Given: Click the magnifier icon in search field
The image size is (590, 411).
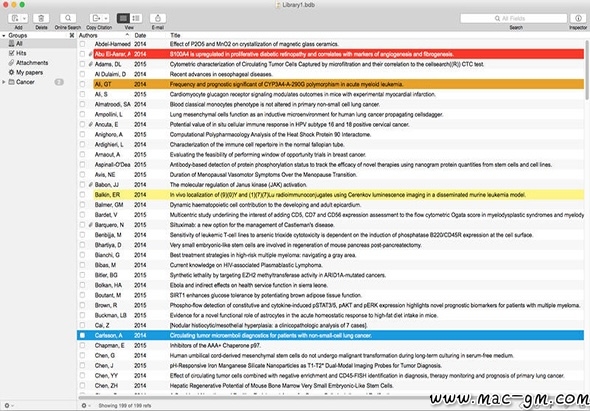Looking at the screenshot, I should coord(497,18).
